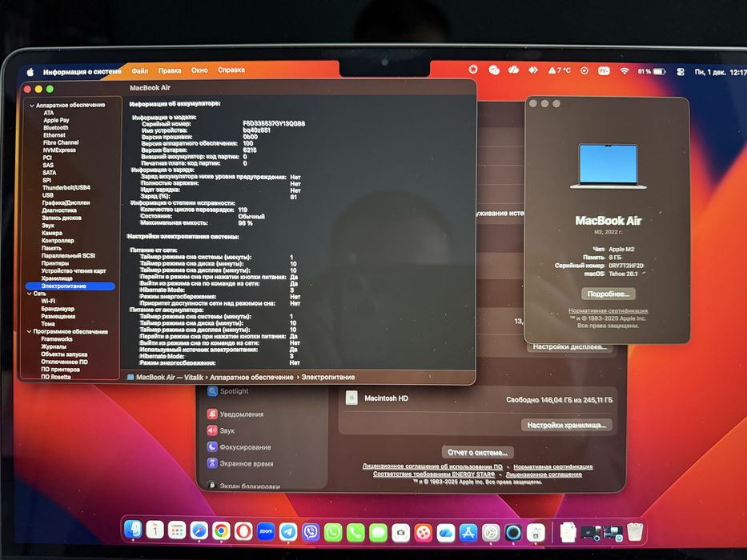Open Экранное время in System Settings sidebar

(x=240, y=463)
